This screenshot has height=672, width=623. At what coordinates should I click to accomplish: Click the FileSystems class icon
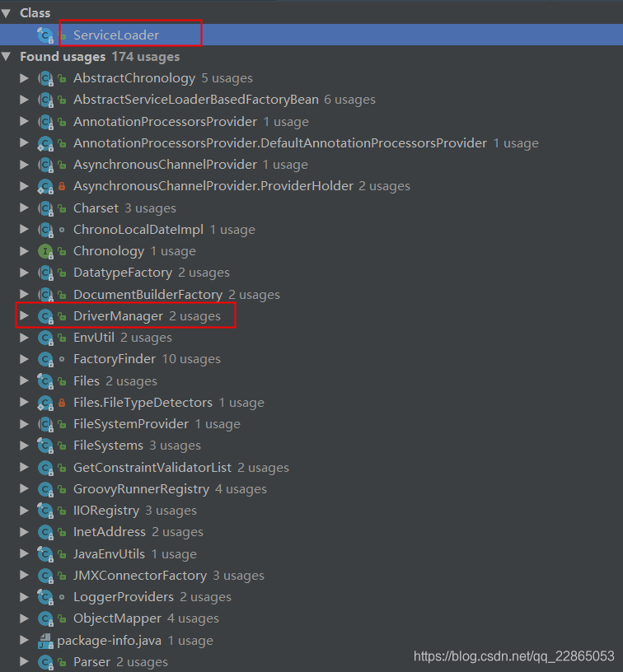(45, 446)
